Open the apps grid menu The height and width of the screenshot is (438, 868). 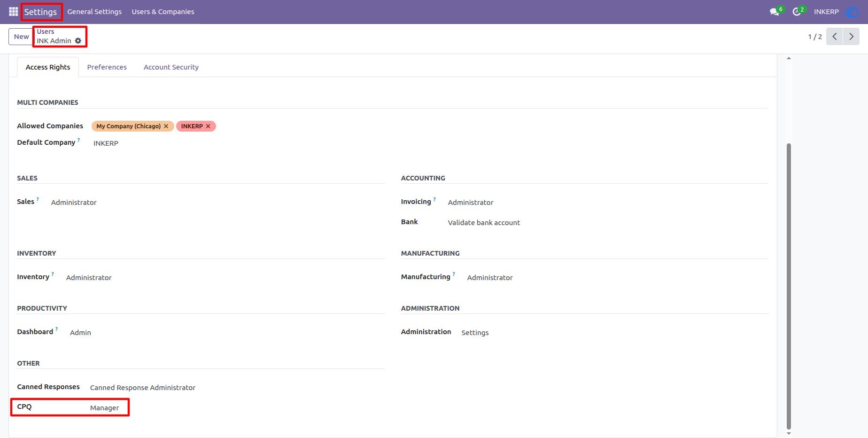(x=13, y=12)
